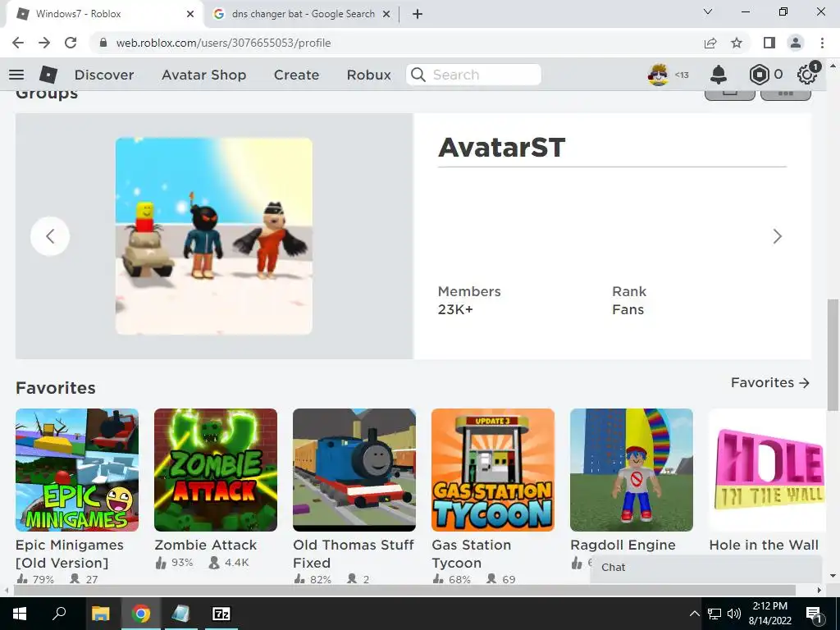Switch groups to slideshow view button
This screenshot has width=840, height=630.
pyautogui.click(x=729, y=95)
